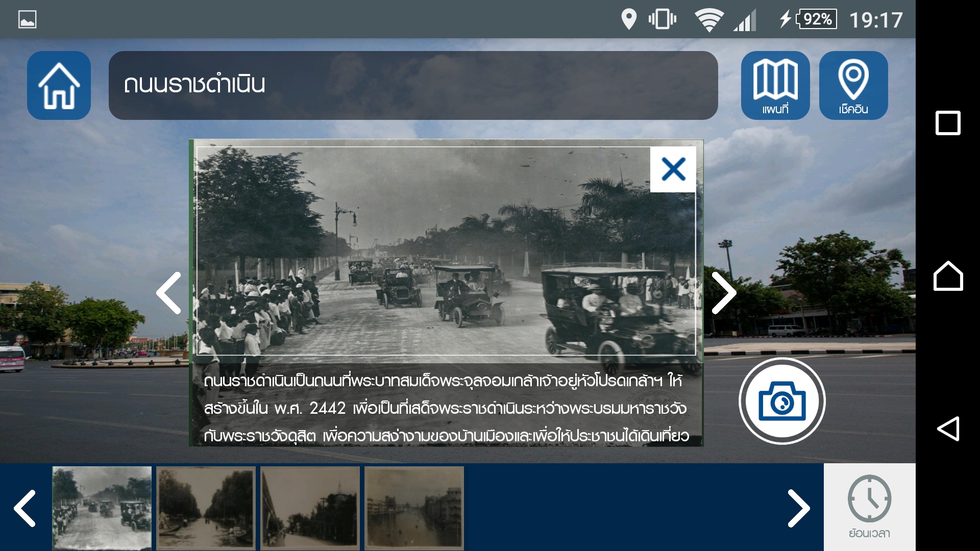
Task: Open the แผนที่ map button
Action: pyautogui.click(x=775, y=85)
